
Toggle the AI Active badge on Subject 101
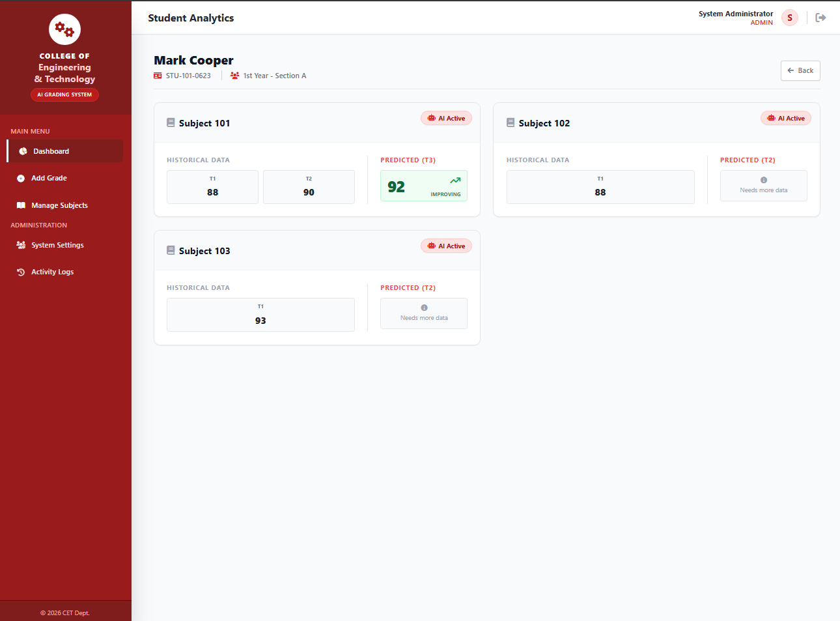pyautogui.click(x=446, y=118)
